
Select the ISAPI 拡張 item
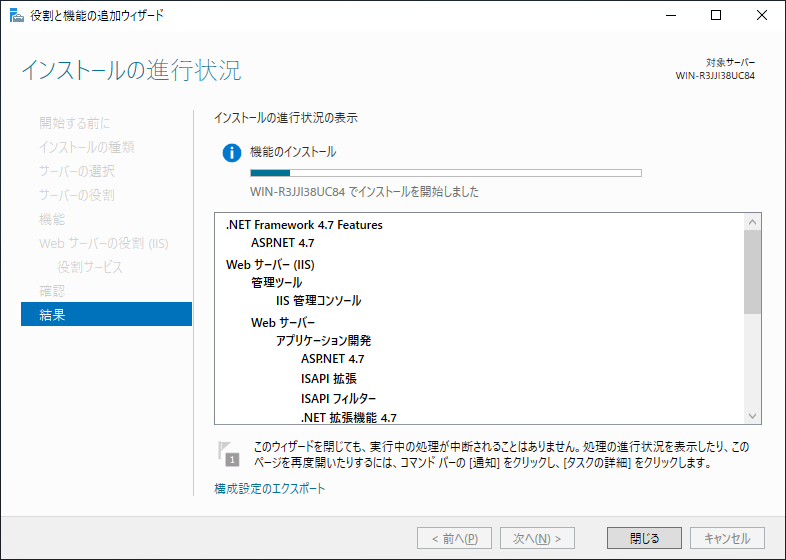[328, 379]
